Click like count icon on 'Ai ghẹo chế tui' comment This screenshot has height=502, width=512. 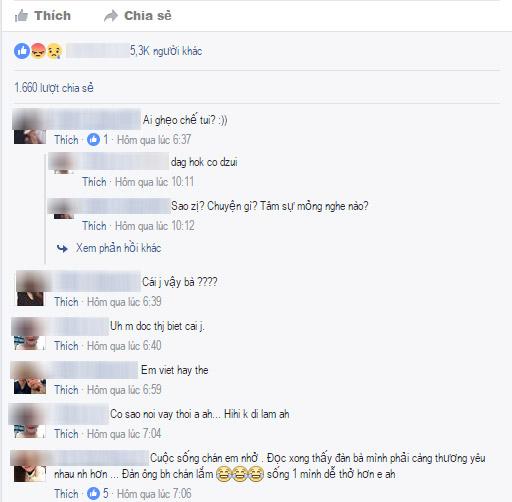(93, 139)
